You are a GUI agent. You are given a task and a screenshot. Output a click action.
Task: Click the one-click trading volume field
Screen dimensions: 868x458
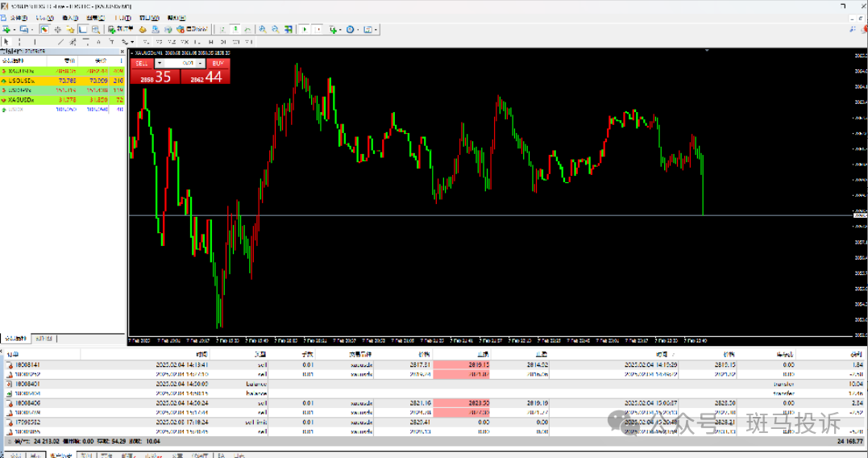coord(181,63)
